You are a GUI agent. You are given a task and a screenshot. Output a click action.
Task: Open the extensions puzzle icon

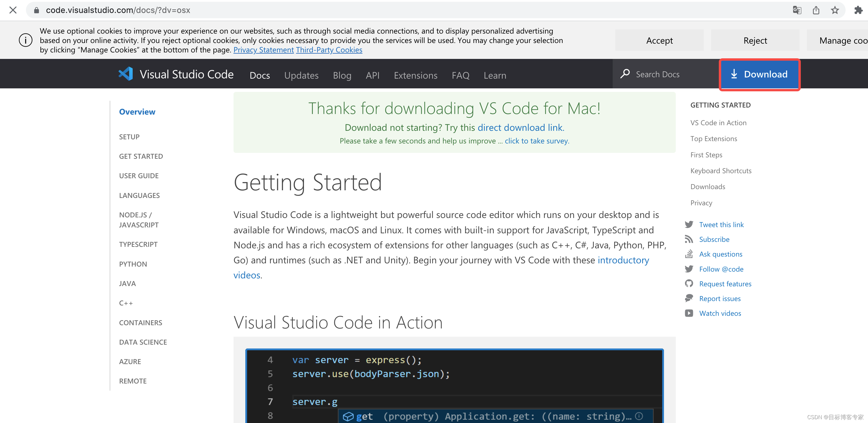pos(858,10)
